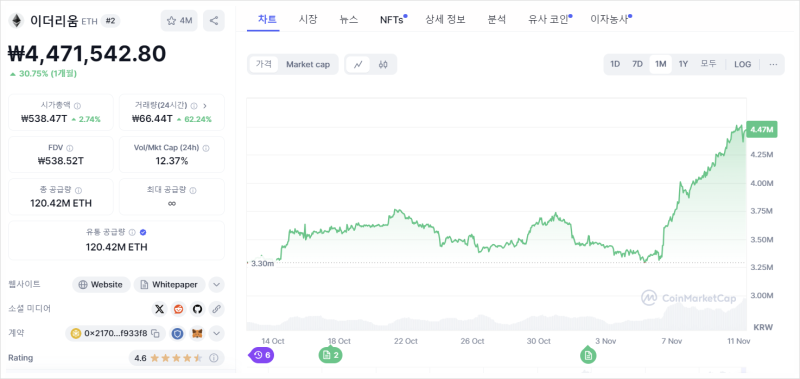Click the MetaMask fox icon
Screen dimensions: 800x379
point(197,333)
